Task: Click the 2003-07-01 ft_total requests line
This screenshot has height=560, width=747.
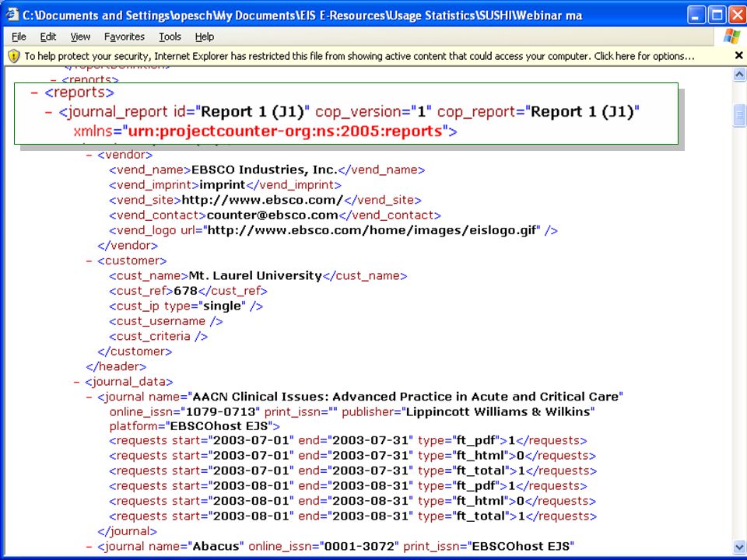Action: click(x=353, y=471)
